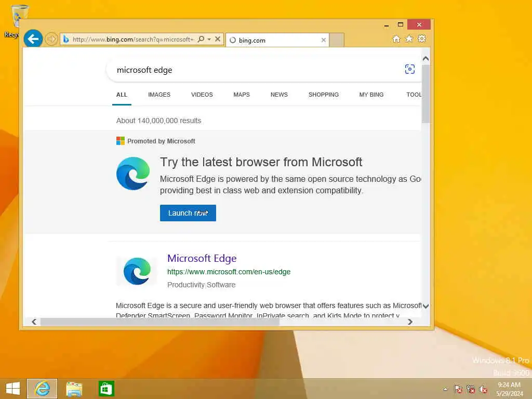
Task: Open the MY BING tab
Action: 371,95
